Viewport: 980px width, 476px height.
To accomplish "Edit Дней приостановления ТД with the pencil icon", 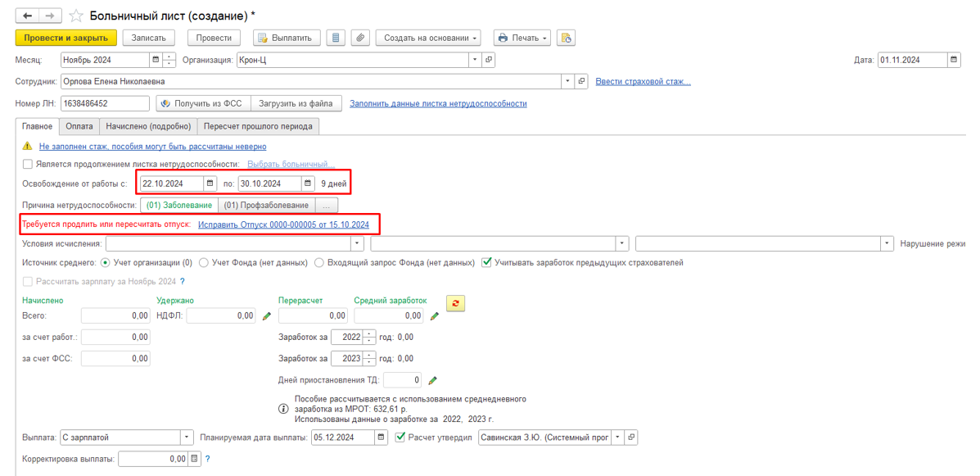I will (432, 379).
